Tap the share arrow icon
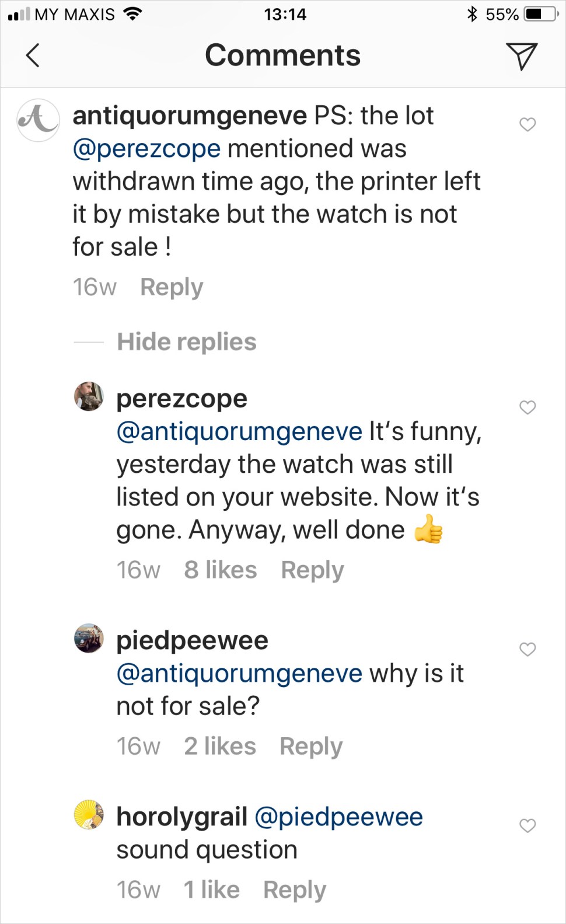 point(523,56)
